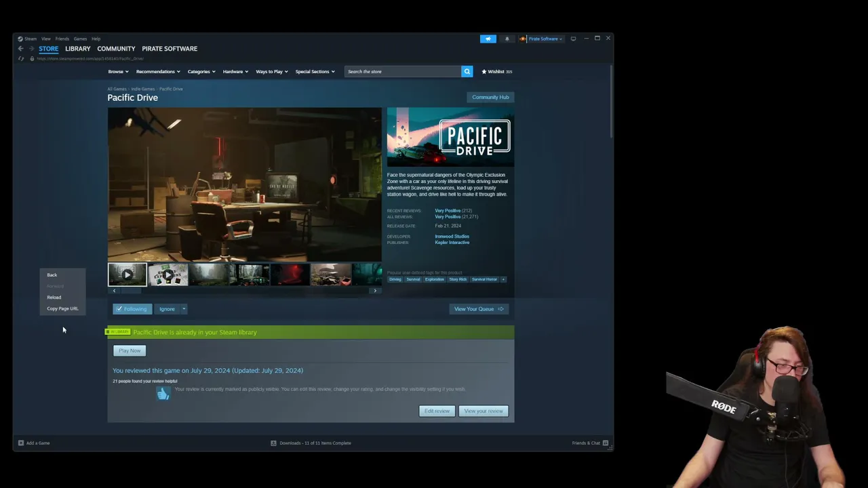Click the blue store search magnifier button
Image resolution: width=868 pixels, height=488 pixels.
pyautogui.click(x=467, y=71)
